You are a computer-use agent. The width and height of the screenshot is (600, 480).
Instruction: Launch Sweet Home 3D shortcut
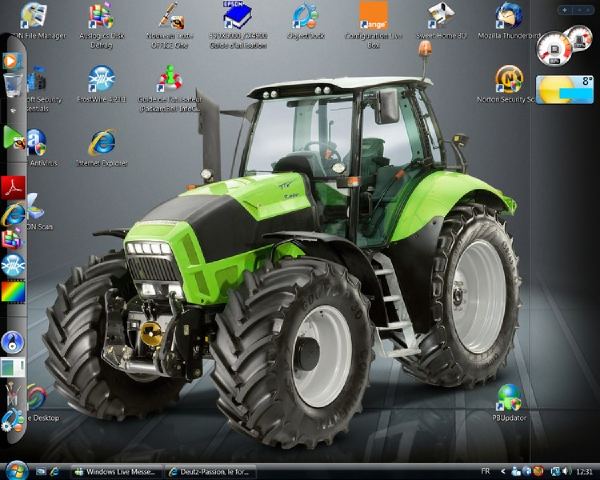[441, 21]
